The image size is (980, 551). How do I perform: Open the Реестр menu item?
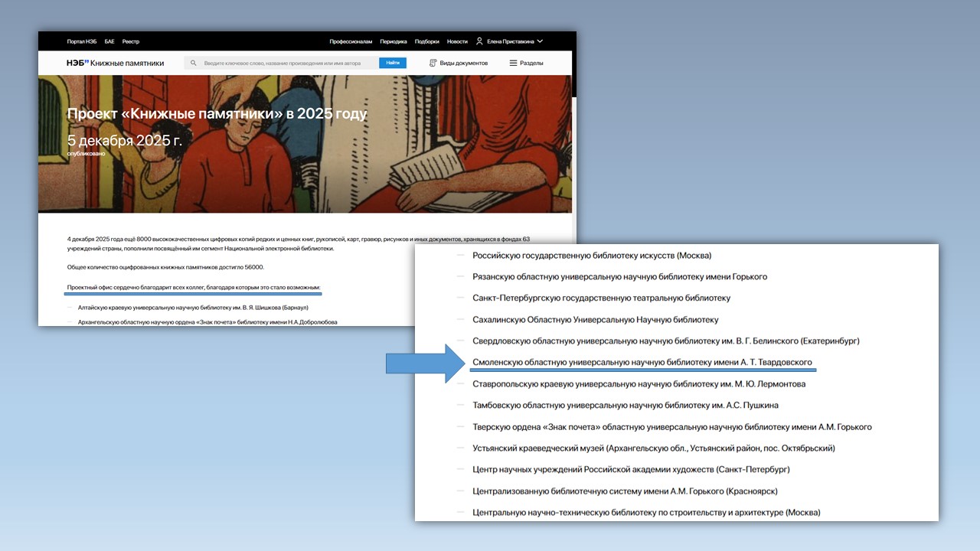(x=131, y=41)
